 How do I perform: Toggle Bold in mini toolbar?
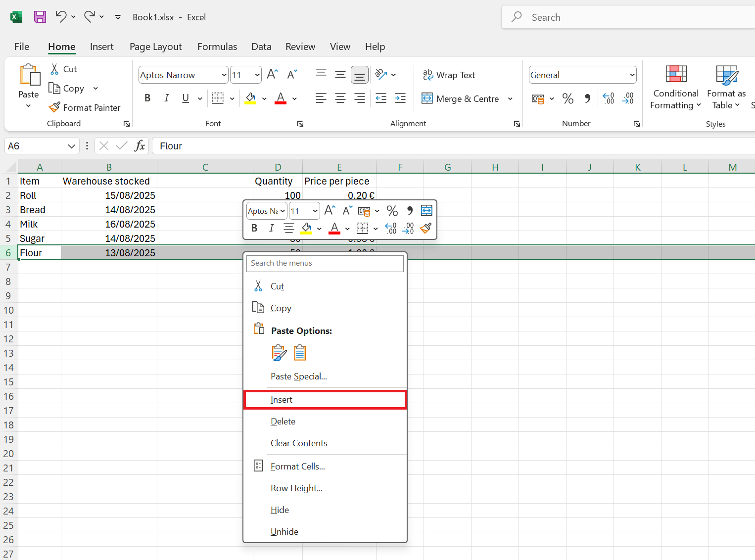254,228
